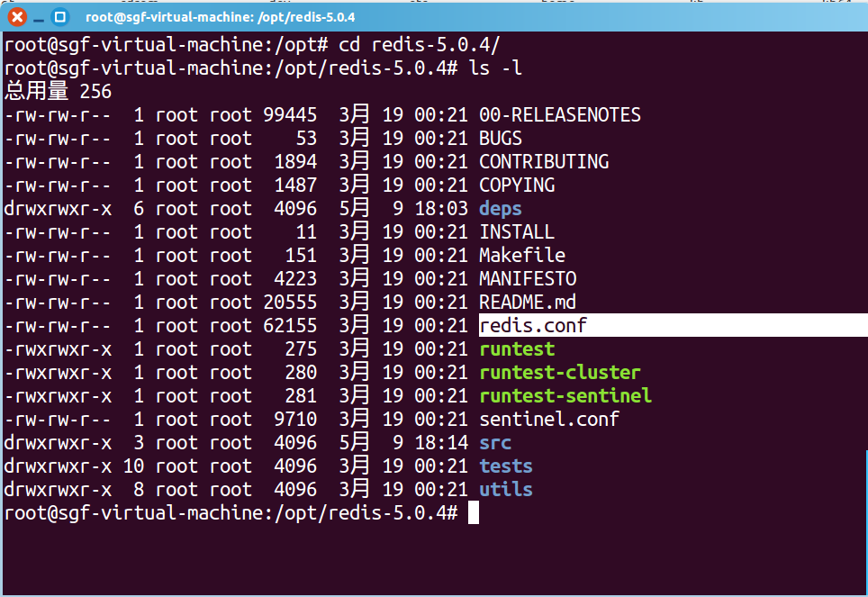Click the blue deps directory name
Screen dimensions: 868x597
point(501,208)
